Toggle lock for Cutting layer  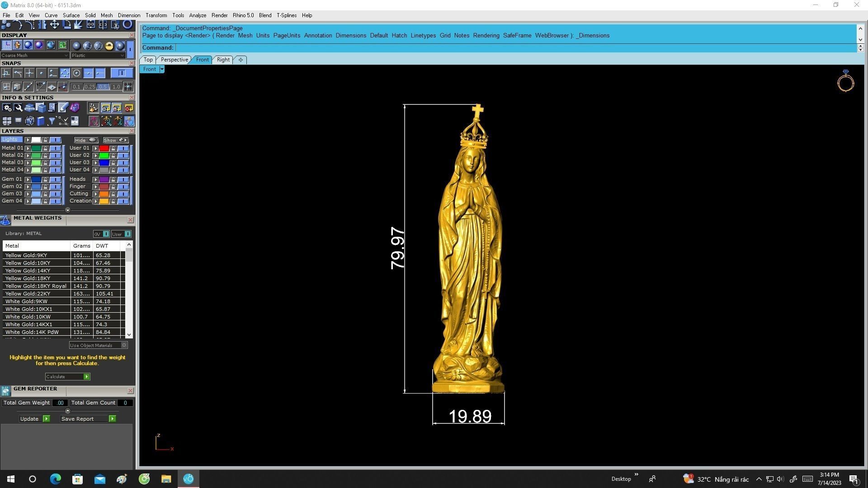click(113, 194)
